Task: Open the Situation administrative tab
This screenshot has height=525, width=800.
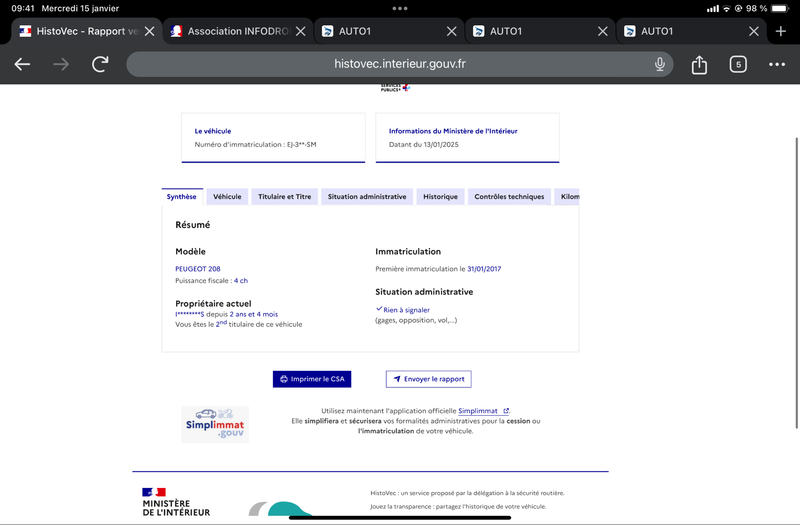Action: pyautogui.click(x=367, y=196)
